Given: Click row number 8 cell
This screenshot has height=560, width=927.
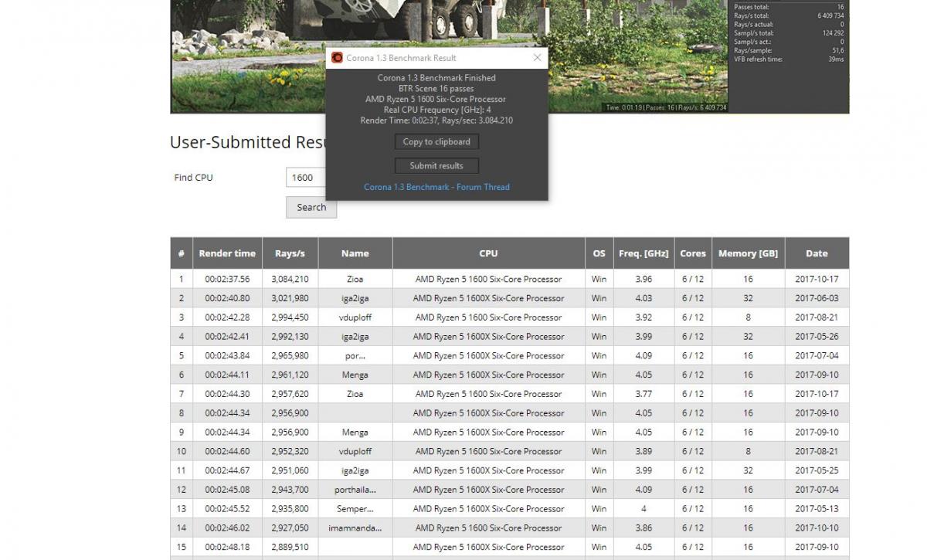Looking at the screenshot, I should click(182, 413).
